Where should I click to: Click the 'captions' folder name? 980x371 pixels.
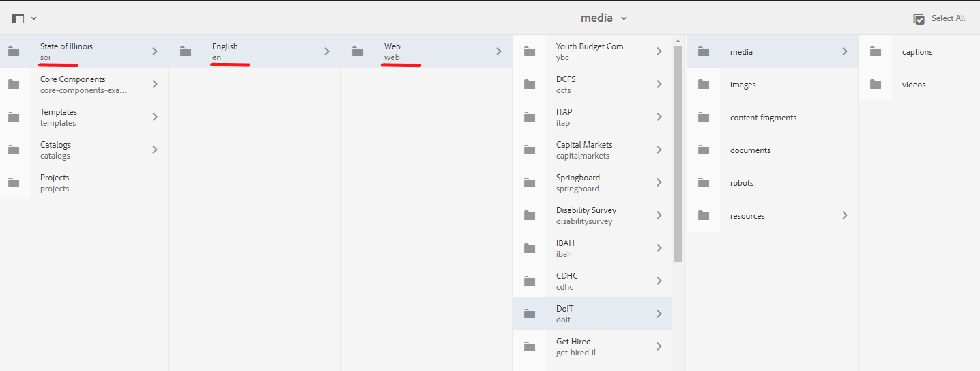coord(917,52)
